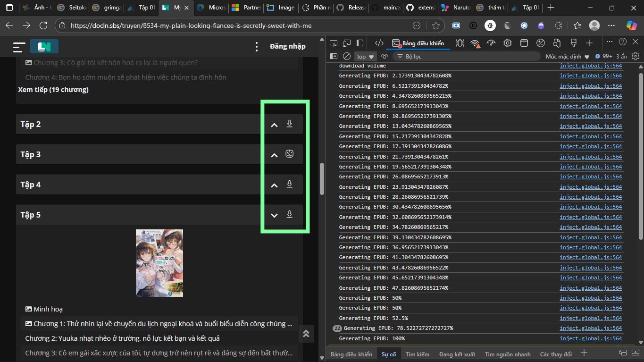Open the Elements panel code icon
Viewport: 644px width, 362px height.
379,43
